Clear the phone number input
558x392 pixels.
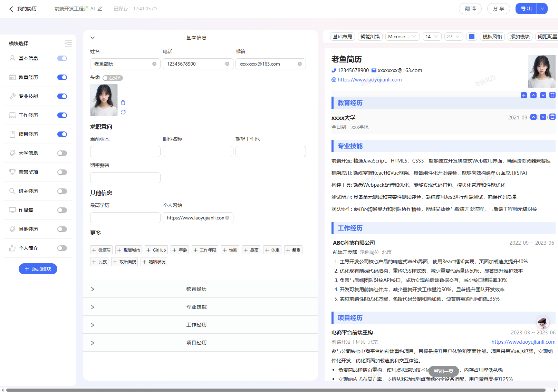coord(227,64)
